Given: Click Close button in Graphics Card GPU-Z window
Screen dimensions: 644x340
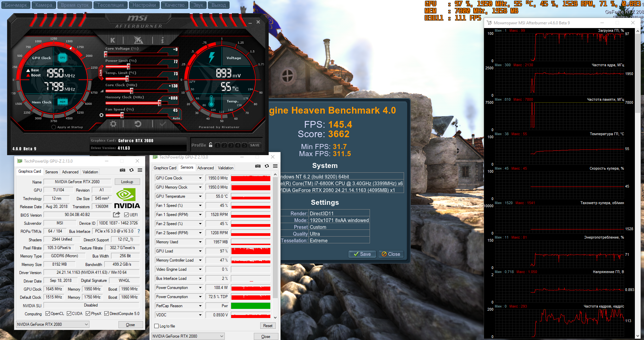Looking at the screenshot, I should 130,325.
